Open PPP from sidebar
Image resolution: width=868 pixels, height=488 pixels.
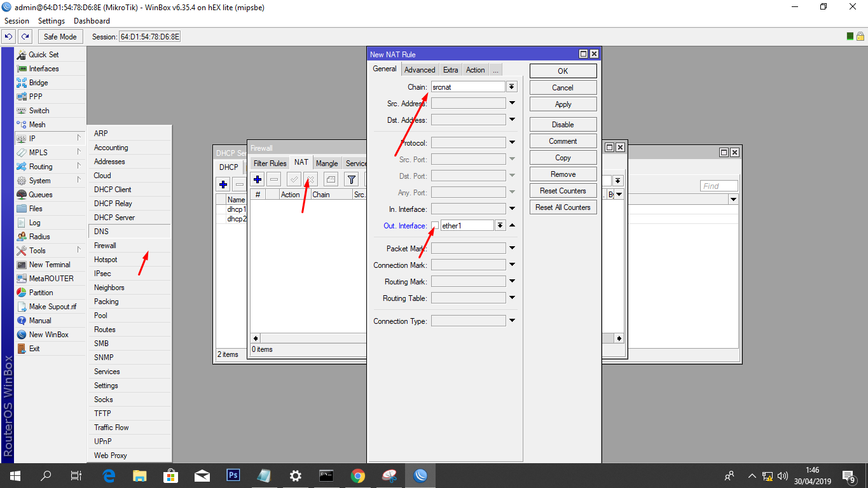tap(50, 97)
